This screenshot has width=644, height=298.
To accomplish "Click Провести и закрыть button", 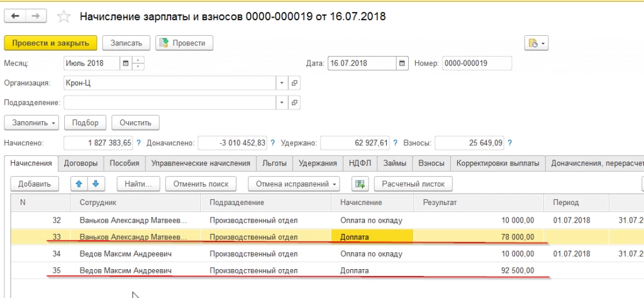I will point(50,43).
